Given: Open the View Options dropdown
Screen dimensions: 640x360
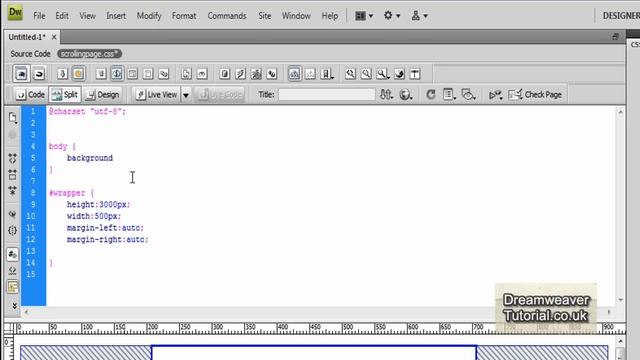Looking at the screenshot, I should pyautogui.click(x=449, y=95).
